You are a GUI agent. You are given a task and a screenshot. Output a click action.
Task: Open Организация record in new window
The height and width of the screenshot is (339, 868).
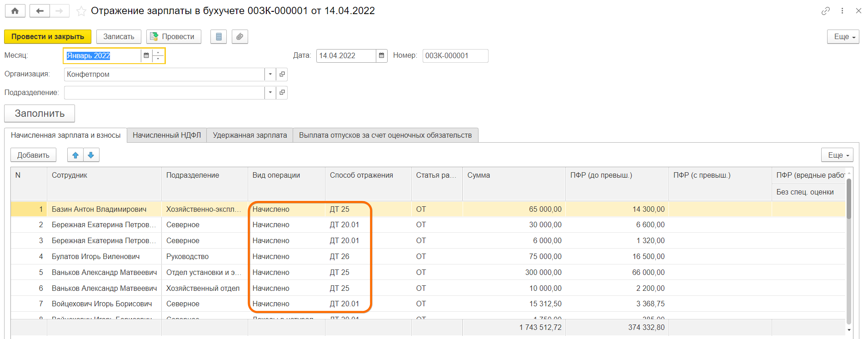(x=282, y=74)
